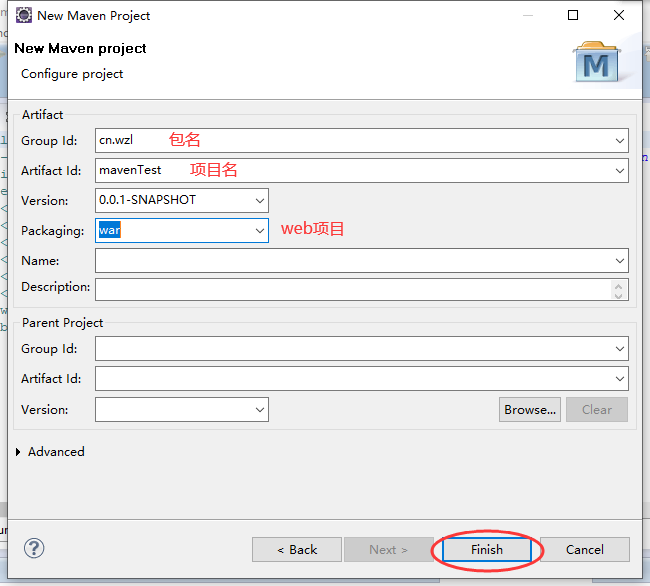This screenshot has width=650, height=586.
Task: Browse for a parent project
Action: coord(530,409)
